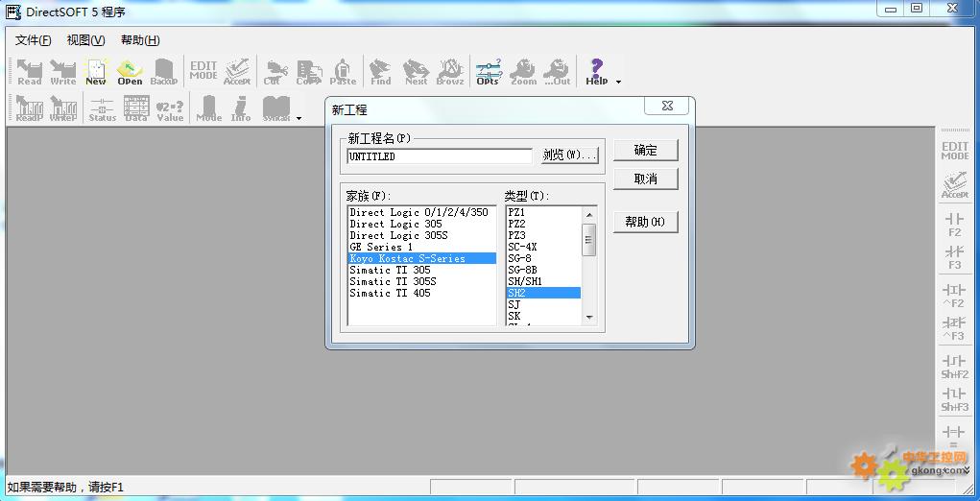980x501 pixels.
Task: Expand right sidebar overflow chevron
Action: click(968, 468)
